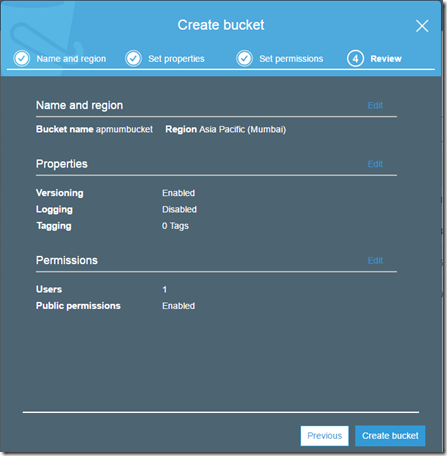The image size is (447, 456).
Task: Close the Create bucket dialog
Action: pos(422,26)
